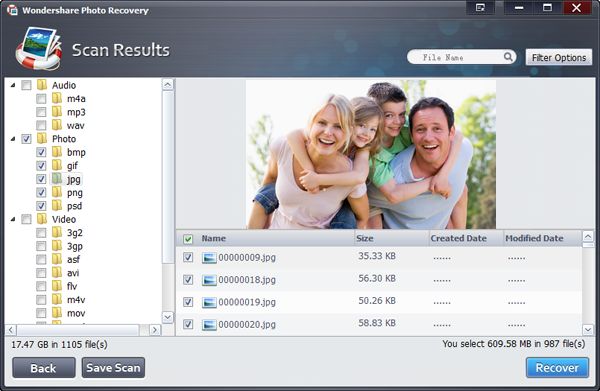Click the search magnifier icon
Viewport: 600px width, 391px height.
click(x=508, y=57)
